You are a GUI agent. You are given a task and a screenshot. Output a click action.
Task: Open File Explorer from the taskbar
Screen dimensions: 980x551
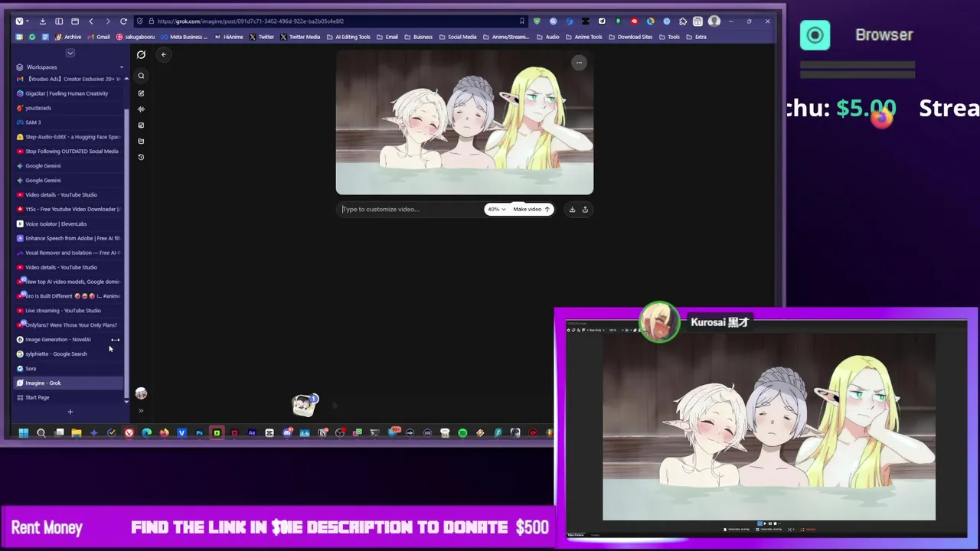77,433
